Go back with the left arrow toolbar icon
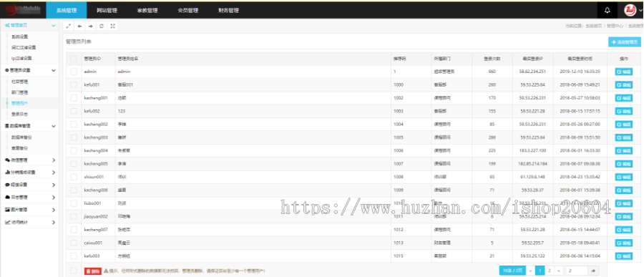The width and height of the screenshot is (644, 277). point(79,26)
